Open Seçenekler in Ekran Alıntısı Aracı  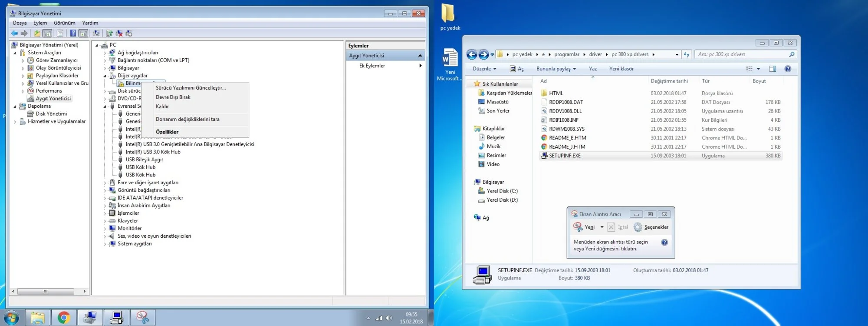651,227
